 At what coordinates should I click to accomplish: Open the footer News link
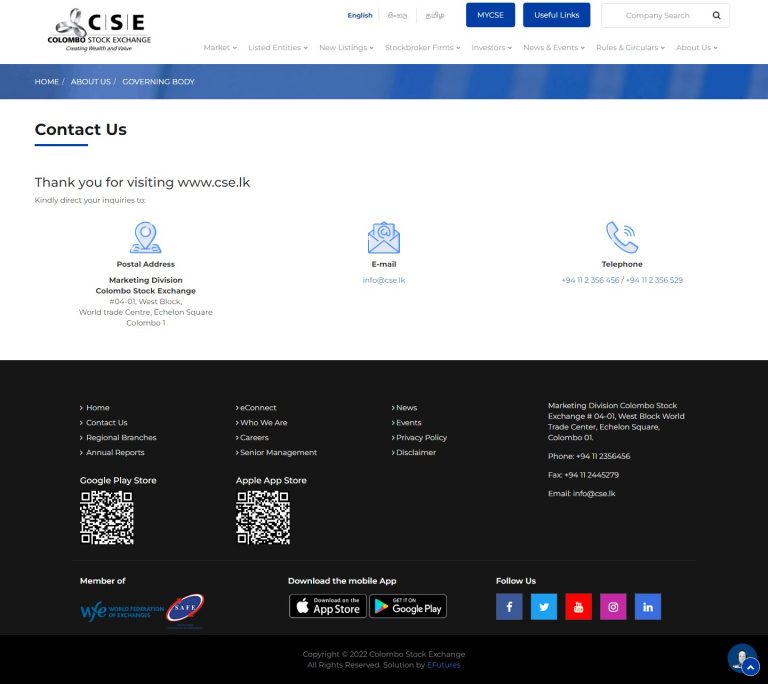(x=407, y=407)
